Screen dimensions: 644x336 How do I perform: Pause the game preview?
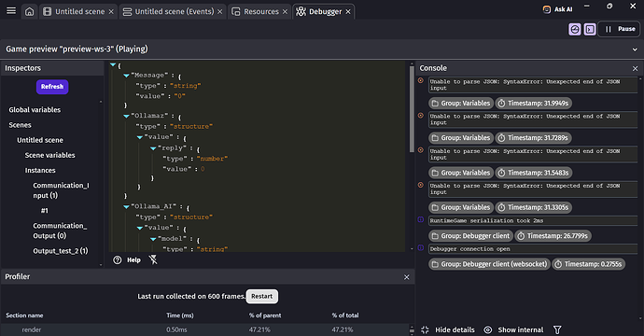click(x=620, y=29)
